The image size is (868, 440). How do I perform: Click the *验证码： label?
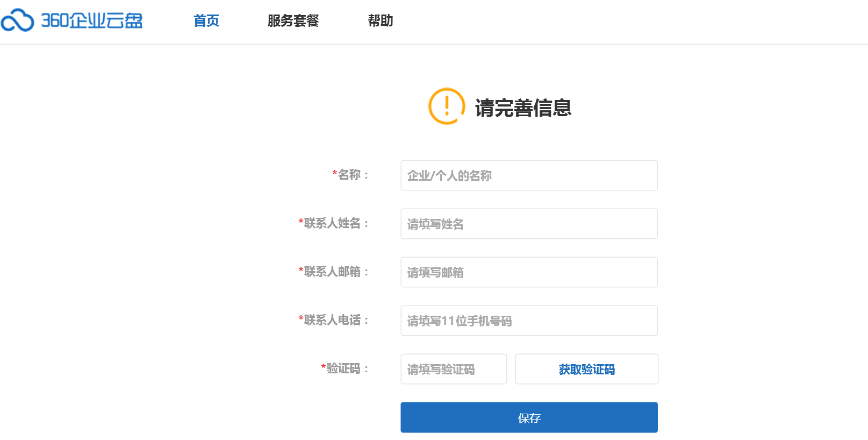346,368
